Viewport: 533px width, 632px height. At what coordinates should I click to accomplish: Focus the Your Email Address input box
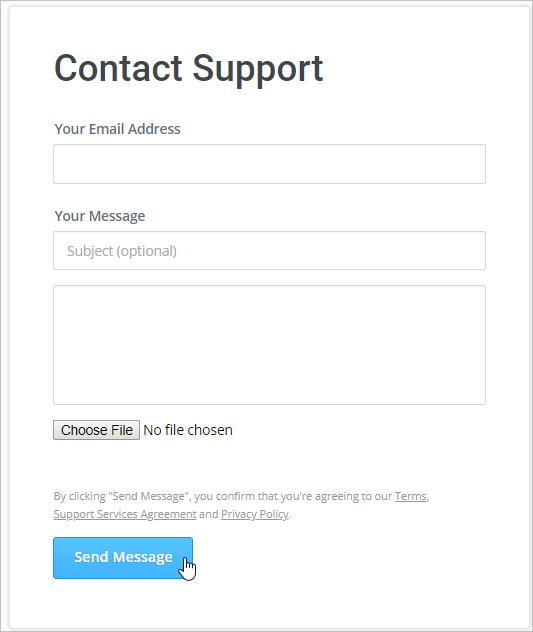coord(269,164)
